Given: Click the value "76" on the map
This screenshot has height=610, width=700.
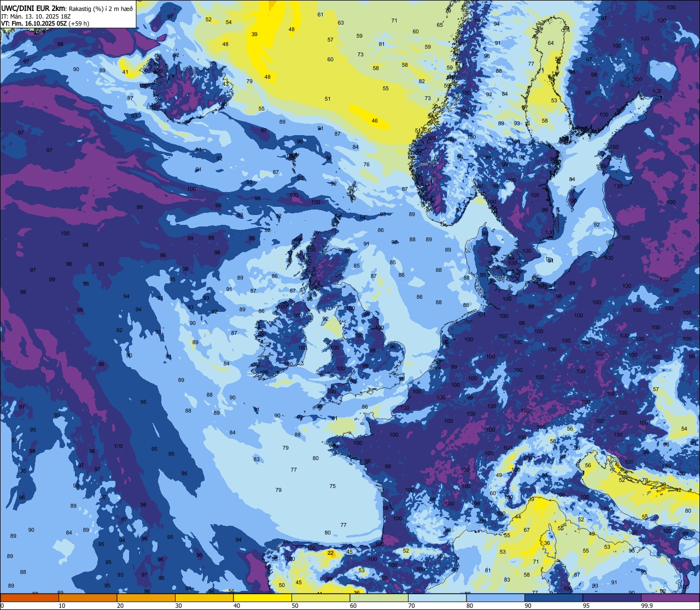Looking at the screenshot, I should (x=366, y=164).
